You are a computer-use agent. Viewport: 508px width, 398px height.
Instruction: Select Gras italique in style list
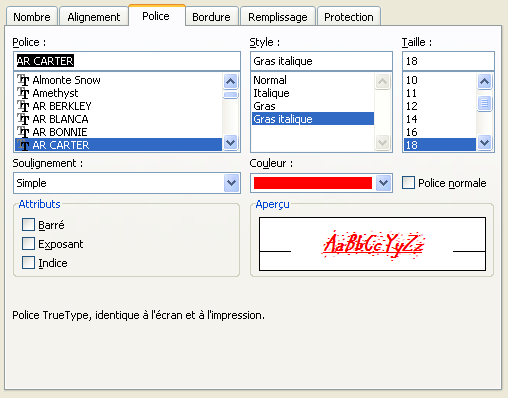313,119
